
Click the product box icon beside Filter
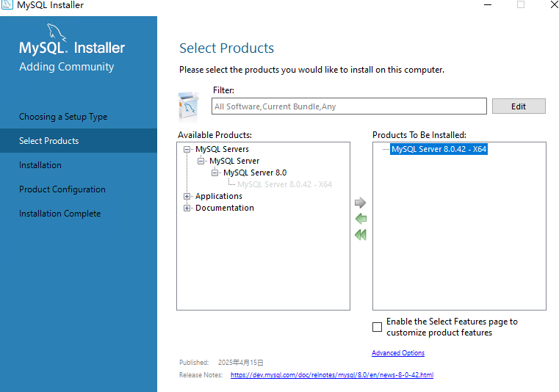click(188, 106)
